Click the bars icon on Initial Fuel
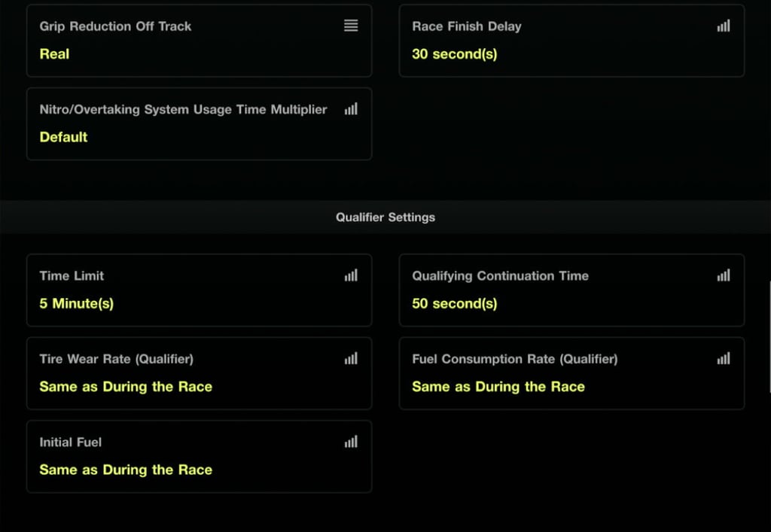 pos(351,441)
